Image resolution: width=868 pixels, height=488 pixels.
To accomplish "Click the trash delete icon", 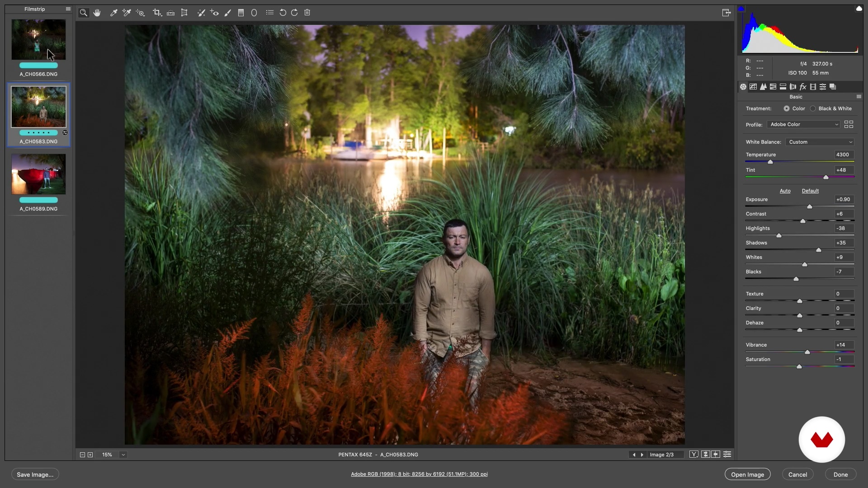I will pyautogui.click(x=307, y=13).
